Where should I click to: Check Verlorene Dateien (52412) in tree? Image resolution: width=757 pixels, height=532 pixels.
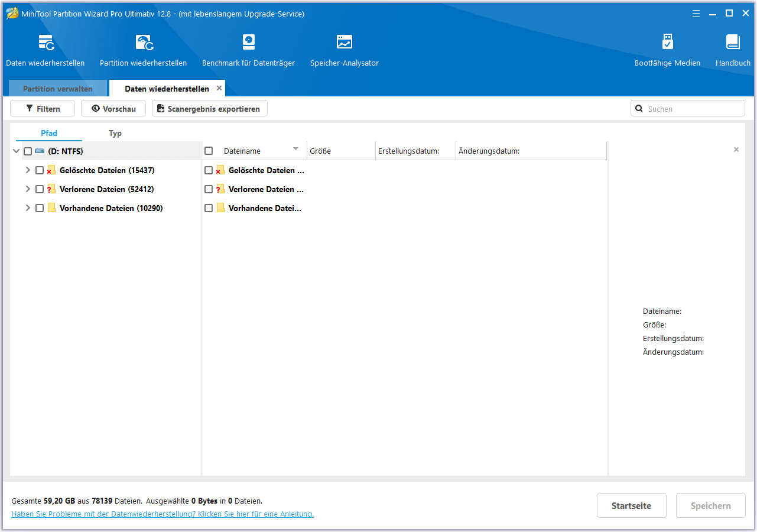[x=40, y=189]
